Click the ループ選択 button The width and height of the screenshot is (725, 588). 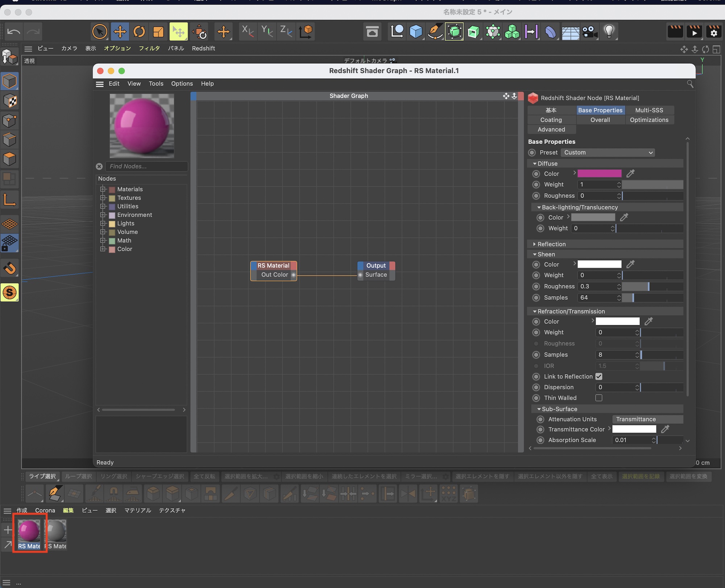(79, 476)
